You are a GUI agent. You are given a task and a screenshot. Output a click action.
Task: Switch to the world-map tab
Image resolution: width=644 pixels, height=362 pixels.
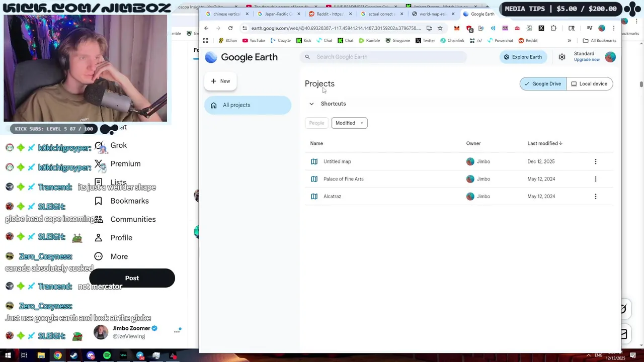433,14
